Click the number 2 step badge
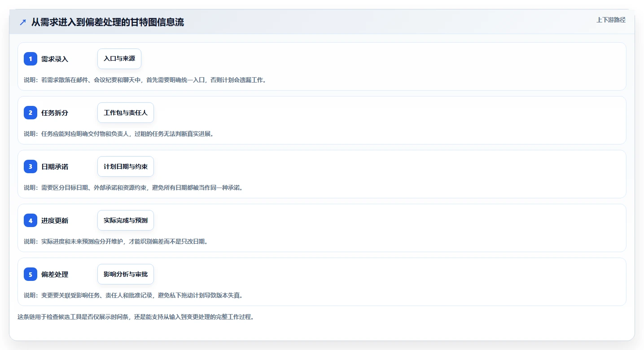This screenshot has height=350, width=644. coord(31,113)
